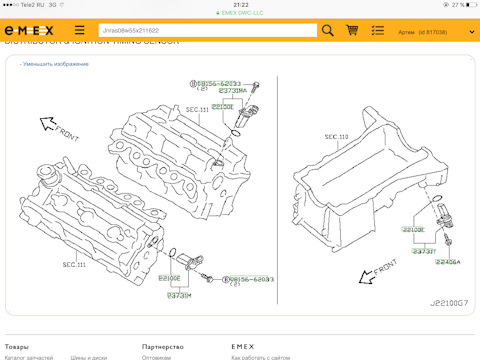480x360 pixels.
Task: Open the hamburger menu
Action: pyautogui.click(x=79, y=30)
